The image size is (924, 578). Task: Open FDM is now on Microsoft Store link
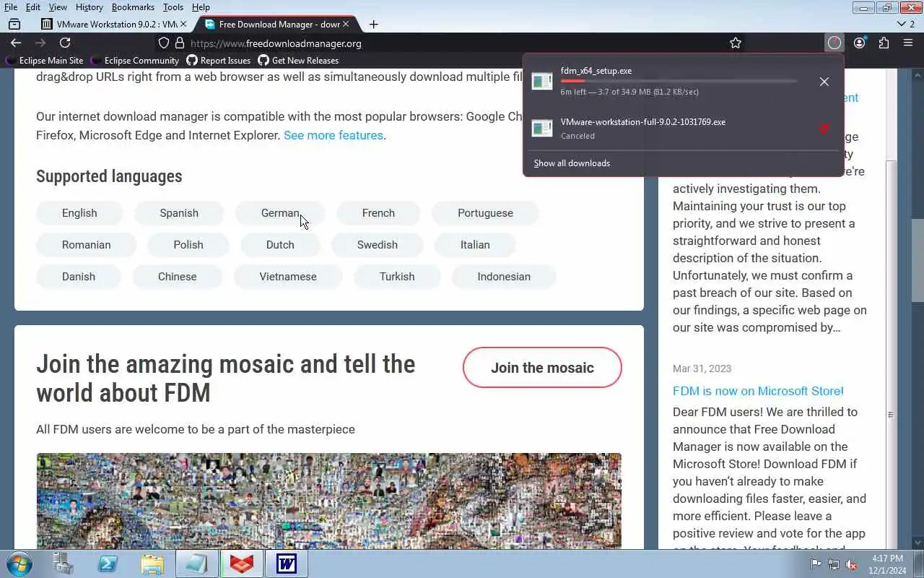(758, 391)
